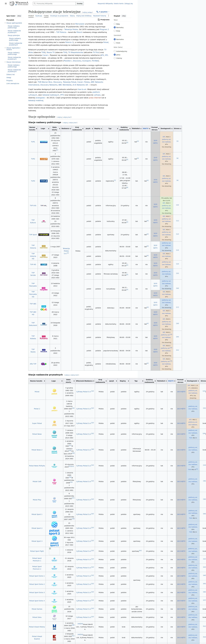Switch to the Artykuł tab
The image size is (206, 644).
31,16
